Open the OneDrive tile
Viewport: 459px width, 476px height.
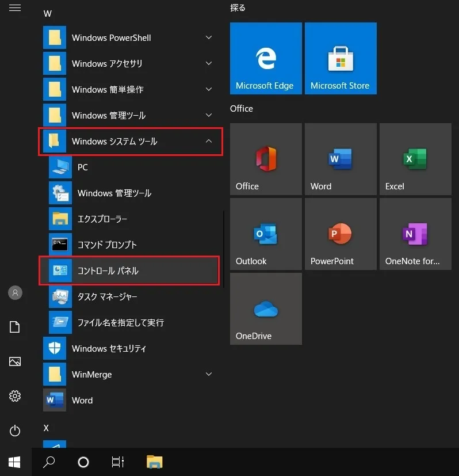click(266, 309)
